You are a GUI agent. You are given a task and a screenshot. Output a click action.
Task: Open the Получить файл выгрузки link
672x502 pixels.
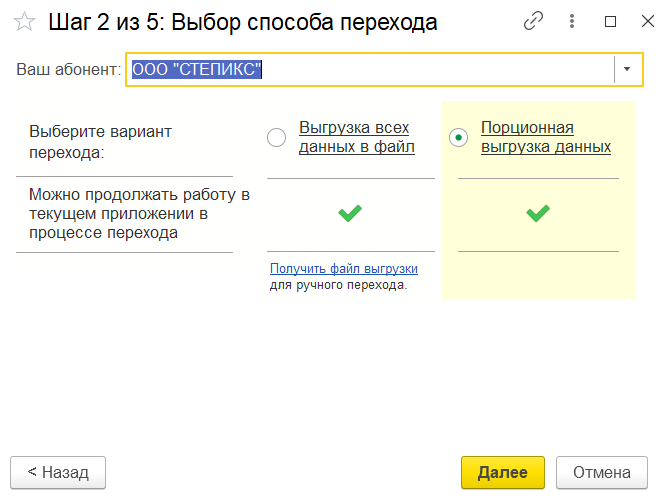point(343,269)
